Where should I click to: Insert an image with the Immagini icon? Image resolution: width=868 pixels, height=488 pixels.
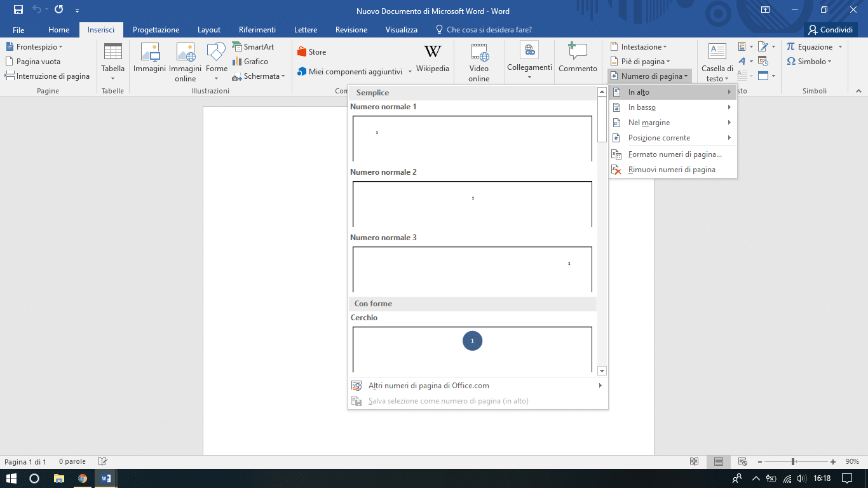[150, 60]
